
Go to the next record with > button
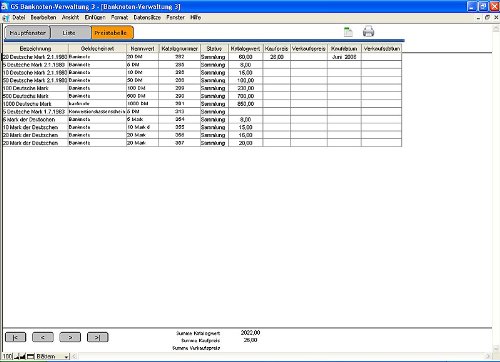click(x=70, y=337)
